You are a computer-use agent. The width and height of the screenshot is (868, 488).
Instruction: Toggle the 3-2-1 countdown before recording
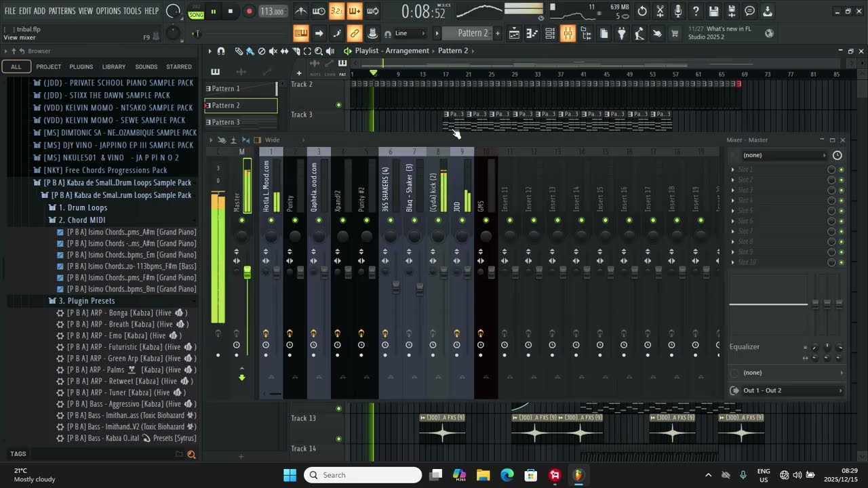click(x=337, y=11)
